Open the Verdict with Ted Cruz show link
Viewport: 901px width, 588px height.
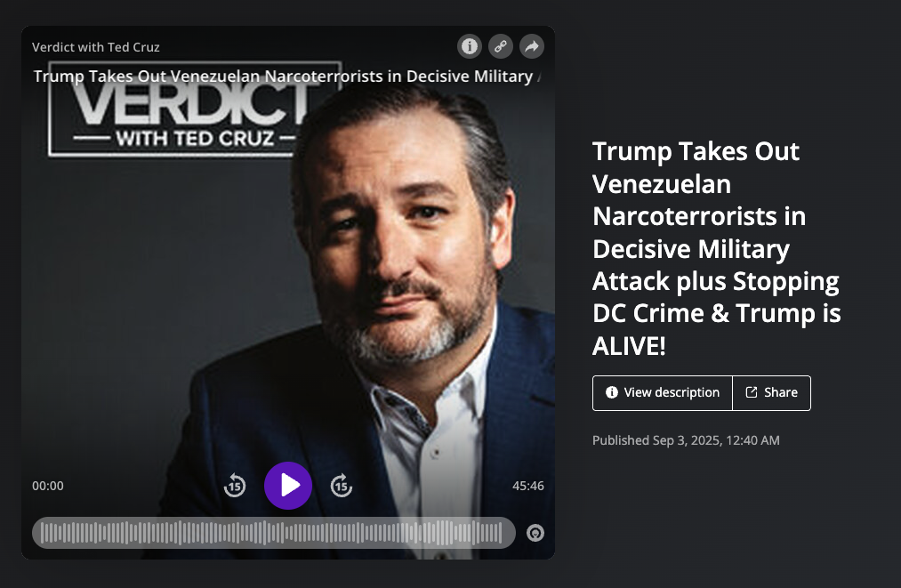click(x=96, y=47)
